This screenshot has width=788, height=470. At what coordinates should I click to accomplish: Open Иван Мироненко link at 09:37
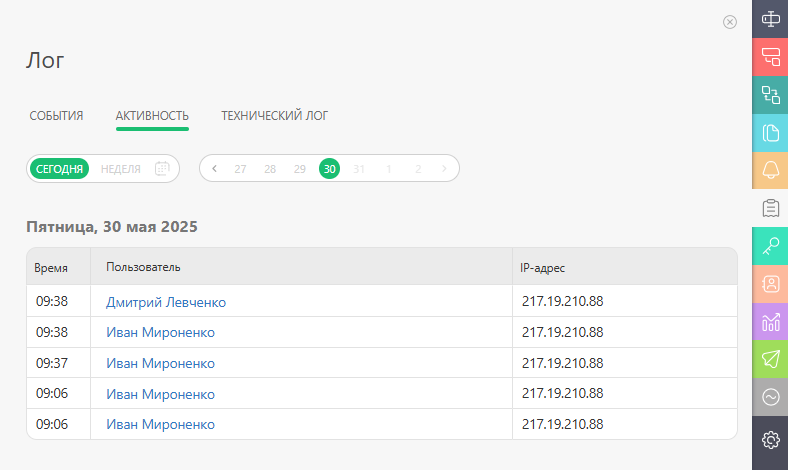coord(160,363)
